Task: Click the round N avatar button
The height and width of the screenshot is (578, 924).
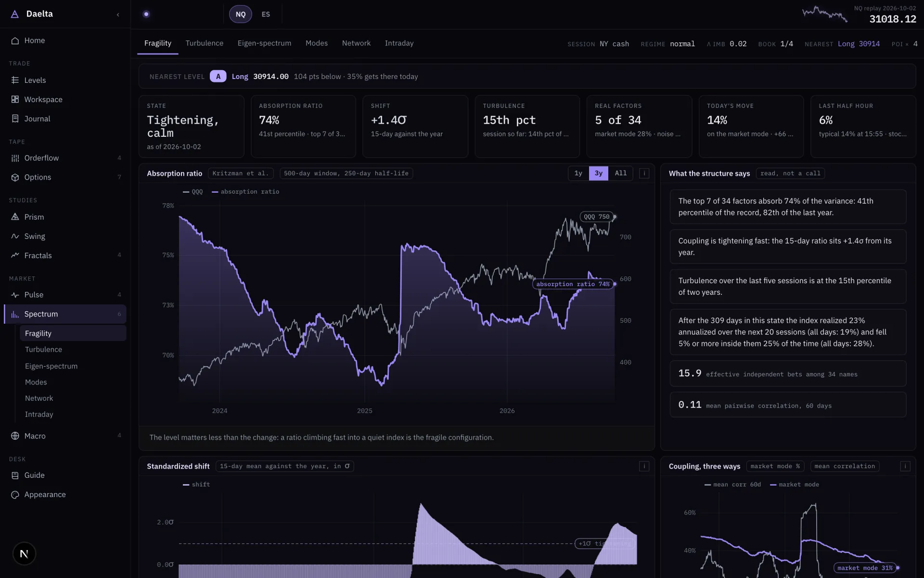Action: pyautogui.click(x=24, y=554)
